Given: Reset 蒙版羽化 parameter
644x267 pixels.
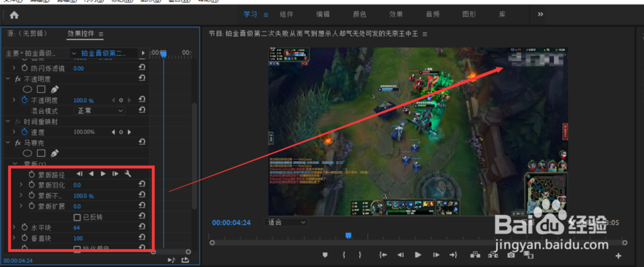Looking at the screenshot, I should [x=142, y=185].
